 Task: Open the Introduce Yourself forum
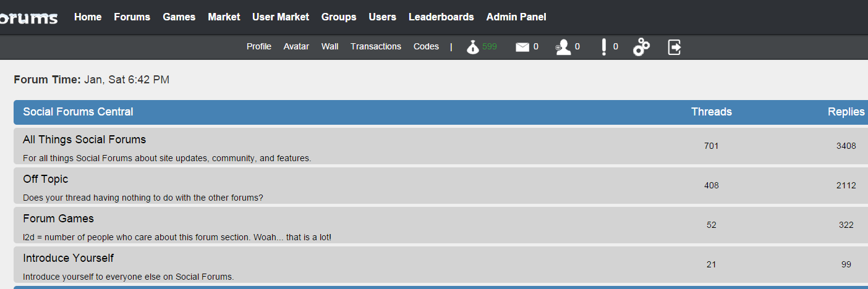(x=69, y=258)
